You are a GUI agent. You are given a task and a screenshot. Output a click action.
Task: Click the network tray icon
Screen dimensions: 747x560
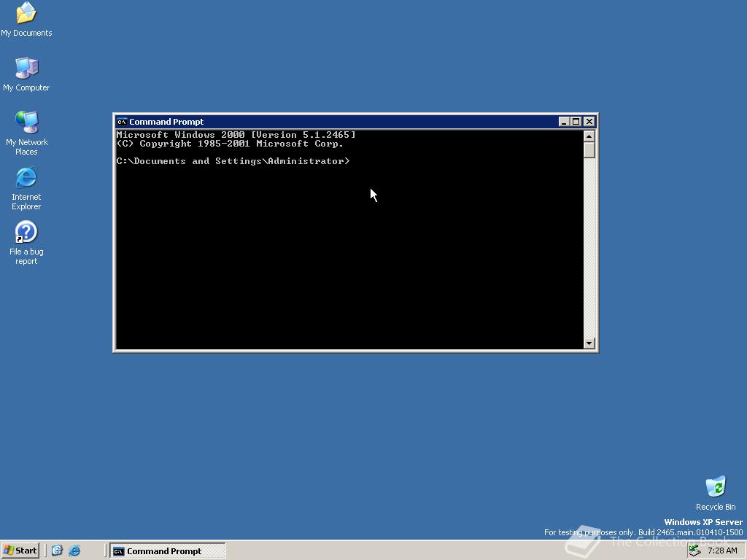[x=695, y=551]
